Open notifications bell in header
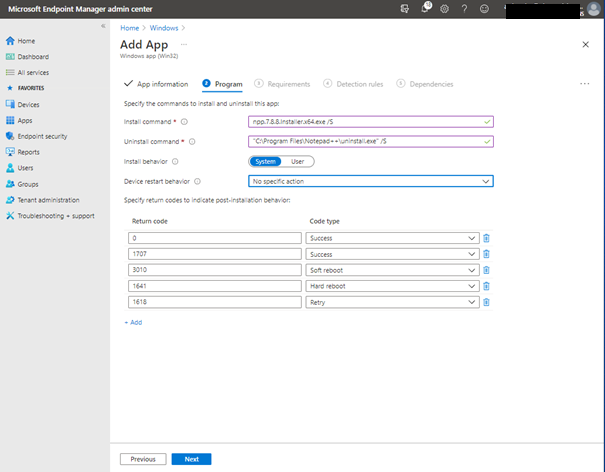Viewport: 605px width, 472px height. [425, 8]
